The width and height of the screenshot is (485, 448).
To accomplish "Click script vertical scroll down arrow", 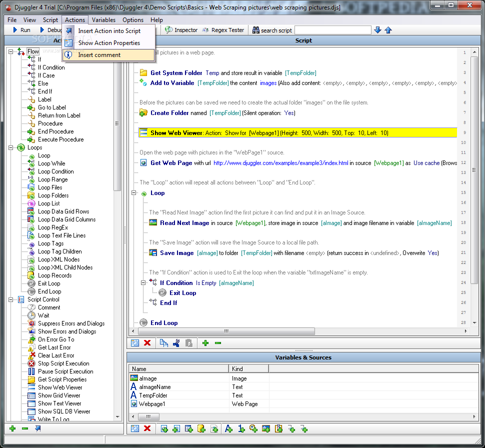I will click(474, 322).
